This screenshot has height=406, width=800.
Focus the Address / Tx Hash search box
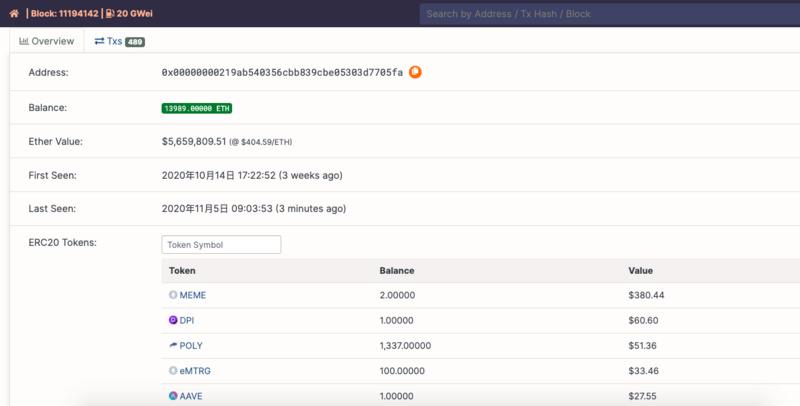click(x=610, y=14)
